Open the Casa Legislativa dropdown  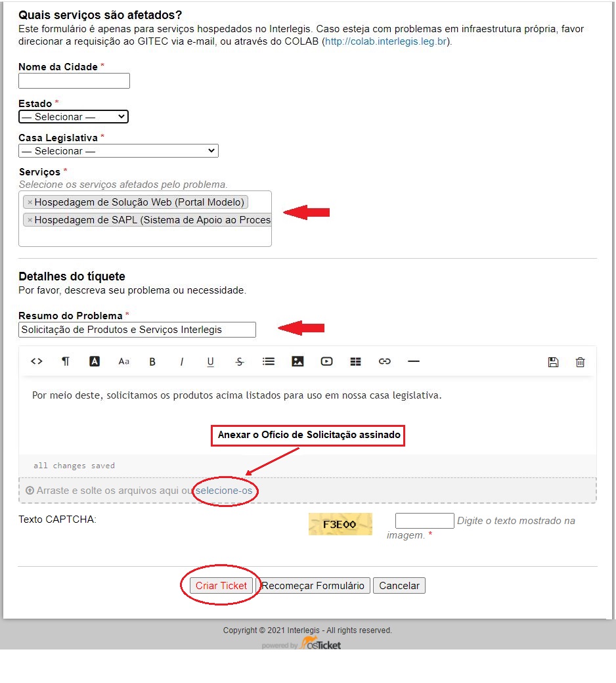[118, 151]
